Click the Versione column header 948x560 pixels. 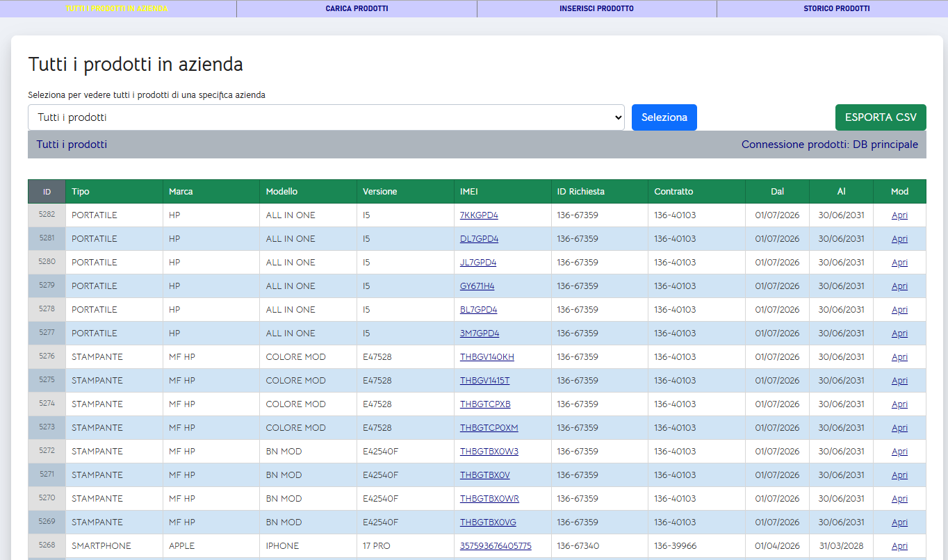(405, 192)
